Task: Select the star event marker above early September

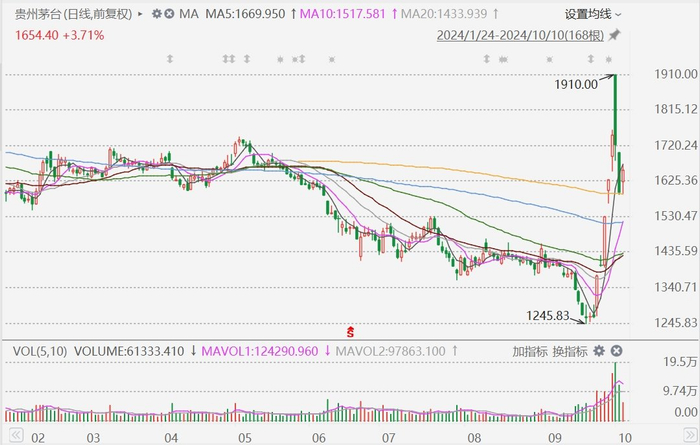Action: click(550, 59)
